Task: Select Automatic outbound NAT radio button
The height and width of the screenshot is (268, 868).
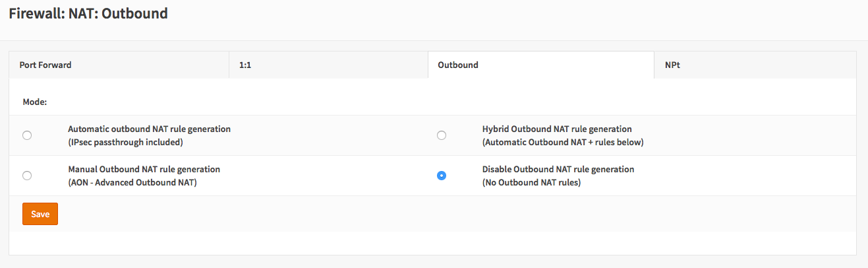Action: (x=27, y=135)
